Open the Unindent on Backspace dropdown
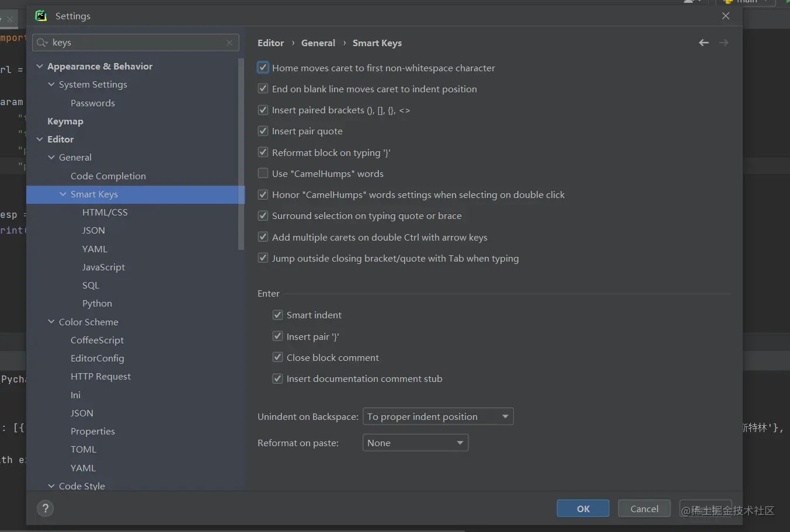Viewport: 790px width, 532px height. (438, 416)
